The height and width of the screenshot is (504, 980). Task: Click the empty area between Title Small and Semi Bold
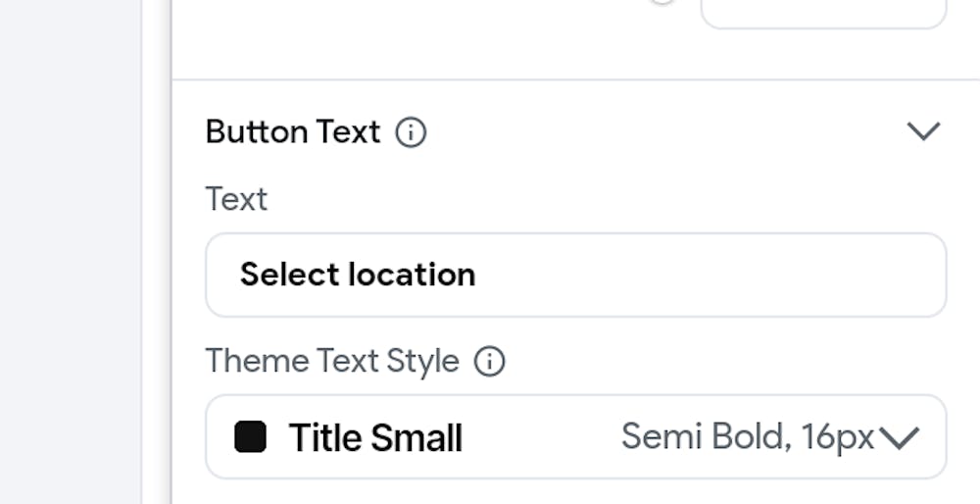(541, 437)
